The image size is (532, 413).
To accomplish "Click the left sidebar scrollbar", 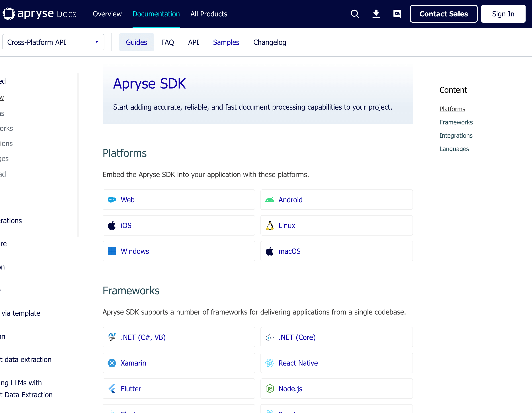I will click(78, 155).
